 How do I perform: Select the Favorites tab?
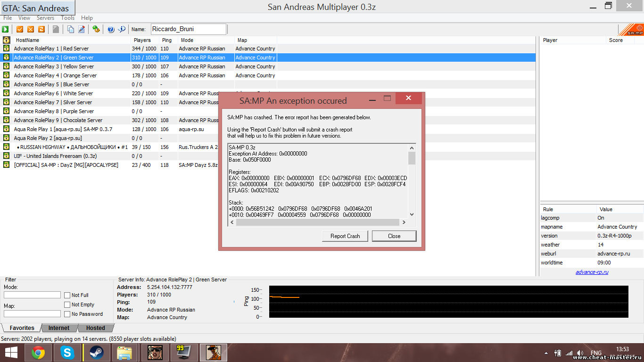22,328
